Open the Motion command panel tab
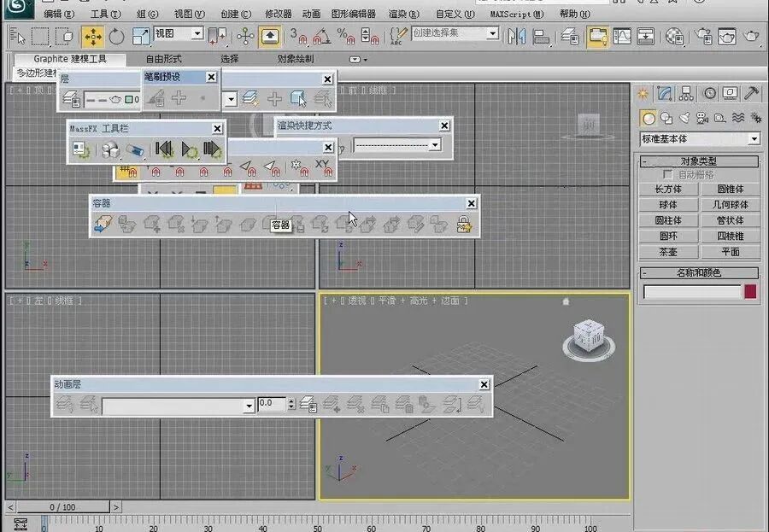 pos(709,93)
